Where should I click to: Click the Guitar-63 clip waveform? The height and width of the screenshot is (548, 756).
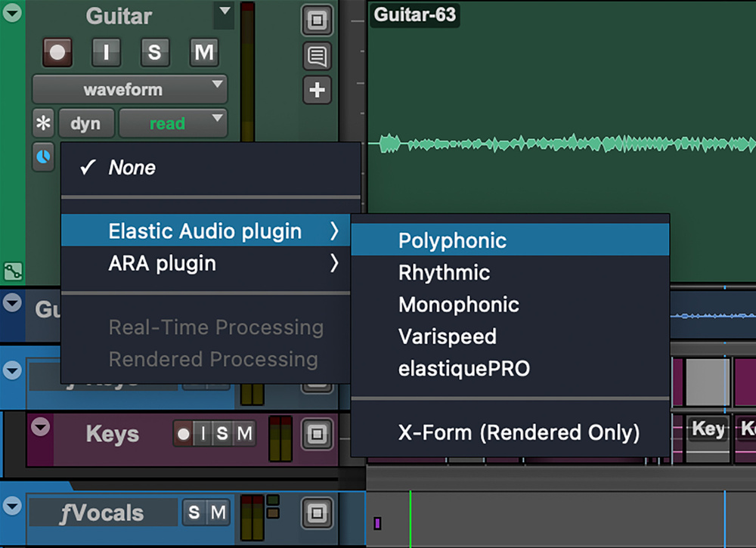point(562,144)
